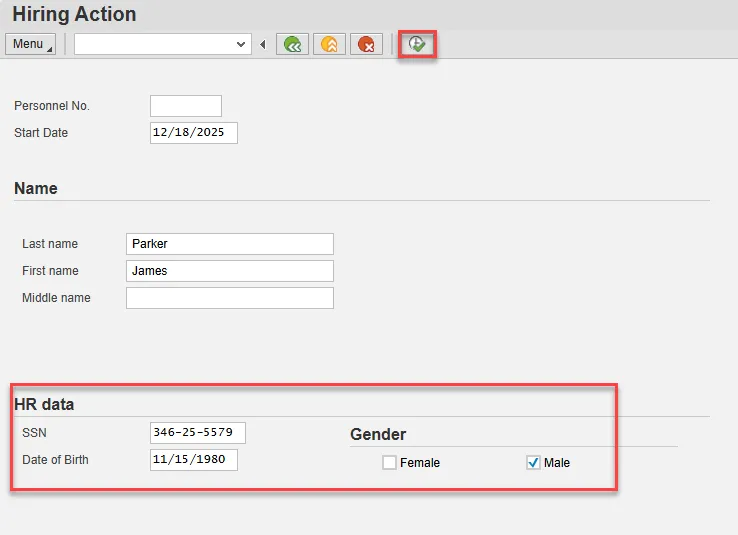Click the Start Date field
This screenshot has width=738, height=535.
point(194,133)
